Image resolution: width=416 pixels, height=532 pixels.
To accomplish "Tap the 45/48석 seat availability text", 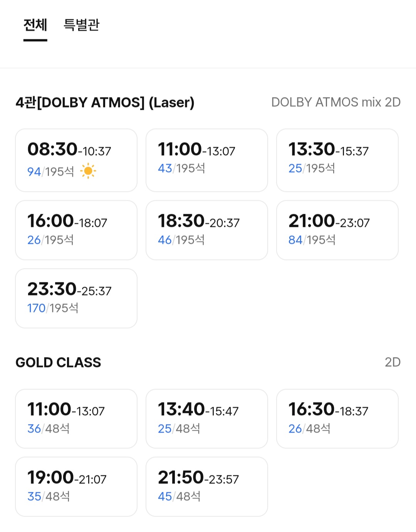I will point(179,496).
